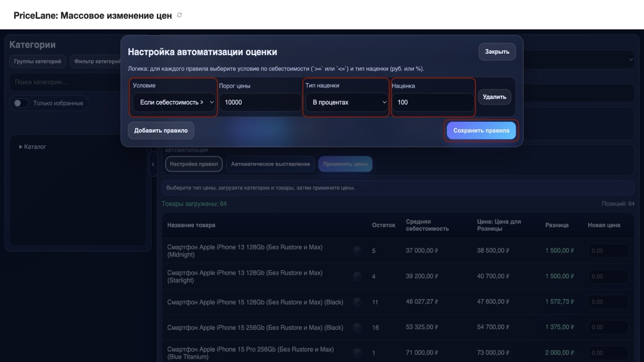Screen dimensions: 644x362
Task: Open the "Тип наценки" dropdown
Action: 346,102
